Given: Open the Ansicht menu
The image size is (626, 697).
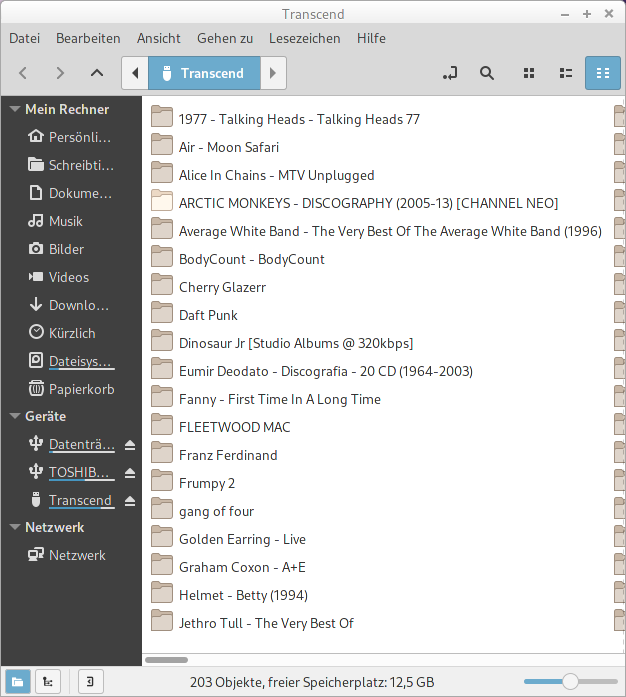Looking at the screenshot, I should coord(159,38).
